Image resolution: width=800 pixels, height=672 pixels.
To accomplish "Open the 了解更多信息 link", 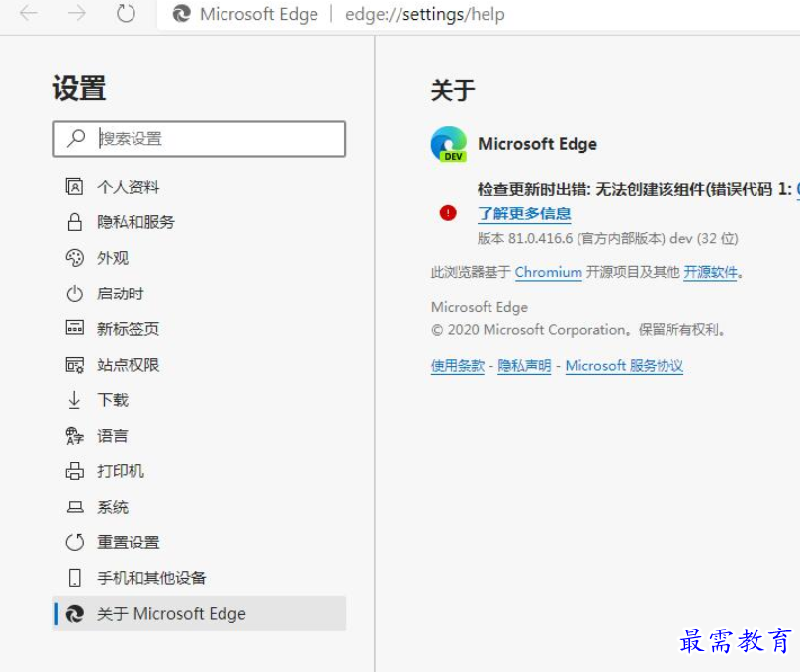I will 524,213.
